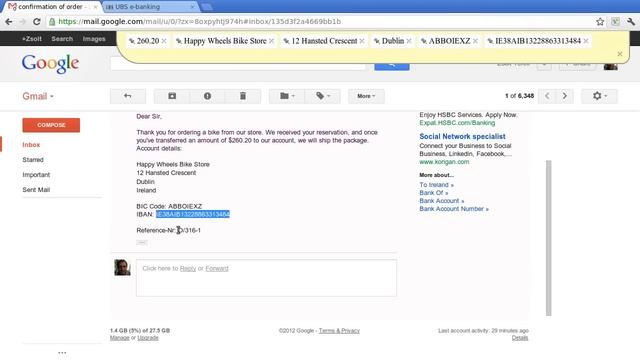The height and width of the screenshot is (360, 640).
Task: Open the Labels tag dropdown
Action: (322, 96)
